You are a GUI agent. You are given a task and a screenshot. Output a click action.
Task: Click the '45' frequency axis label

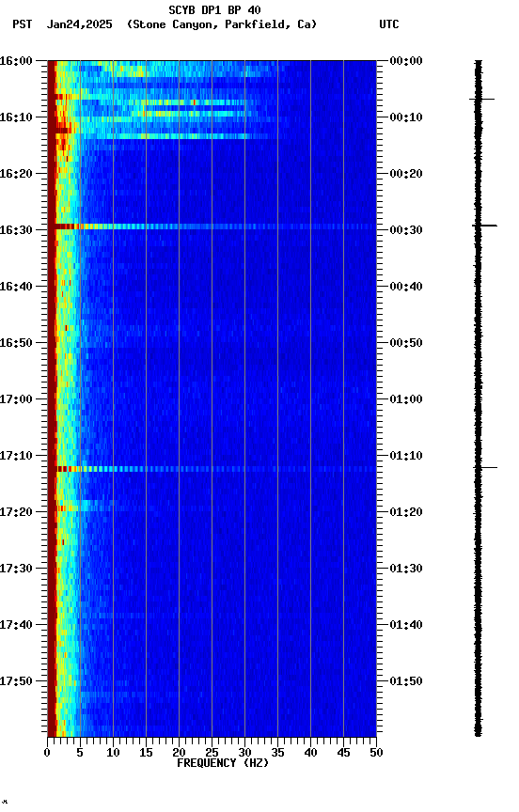[343, 753]
